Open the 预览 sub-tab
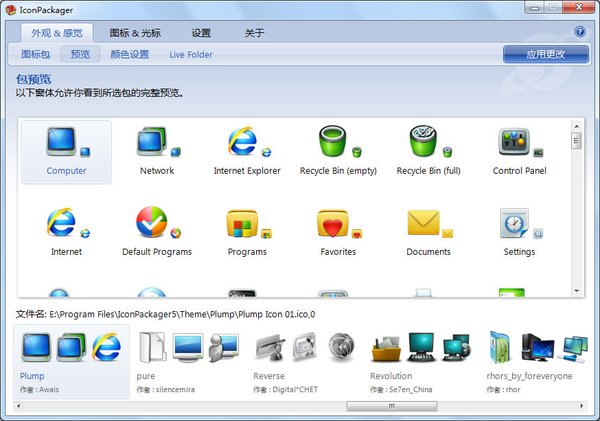Image resolution: width=600 pixels, height=421 pixels. point(80,54)
